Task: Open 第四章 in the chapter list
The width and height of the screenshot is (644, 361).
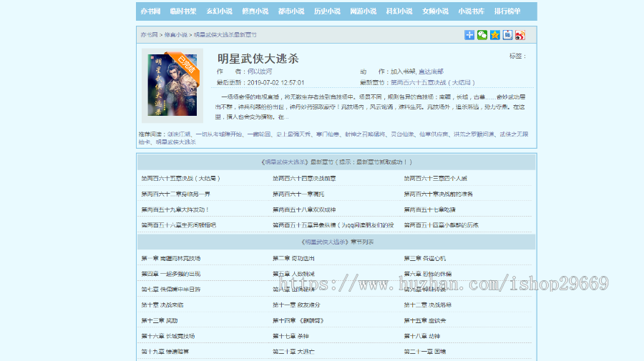Action: [x=171, y=274]
